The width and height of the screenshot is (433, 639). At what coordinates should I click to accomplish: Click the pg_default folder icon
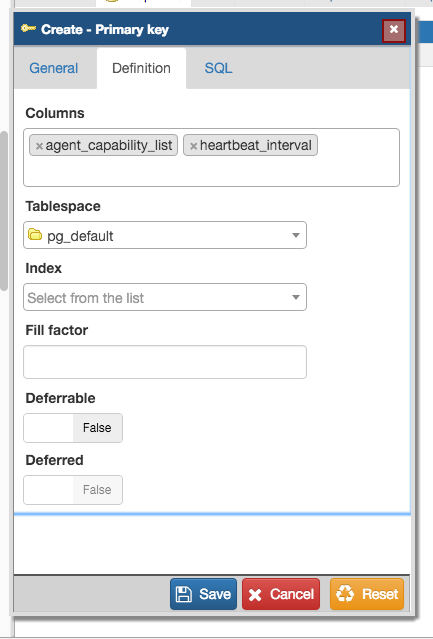point(35,235)
